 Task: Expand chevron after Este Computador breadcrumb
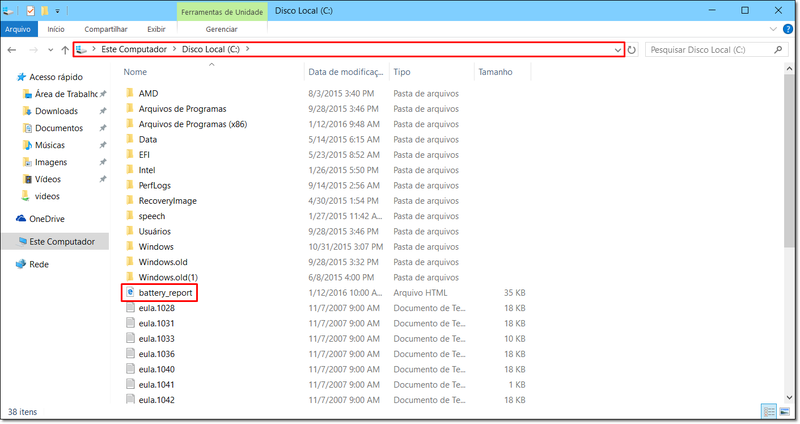[x=174, y=49]
